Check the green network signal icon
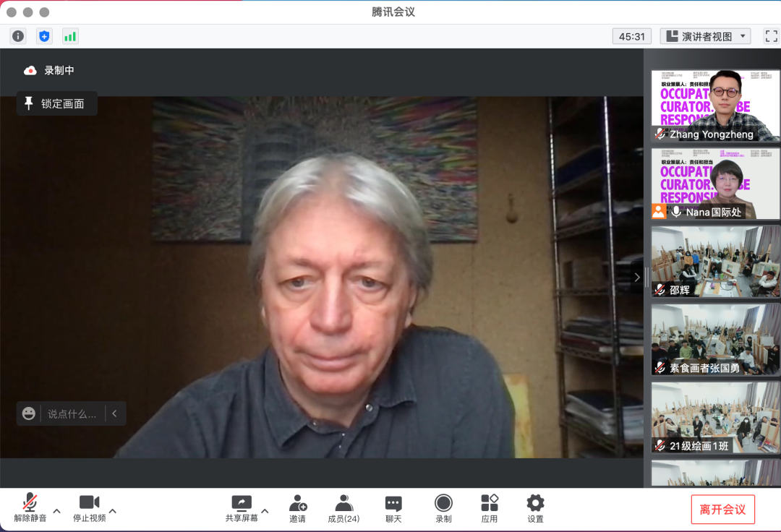 (70, 36)
